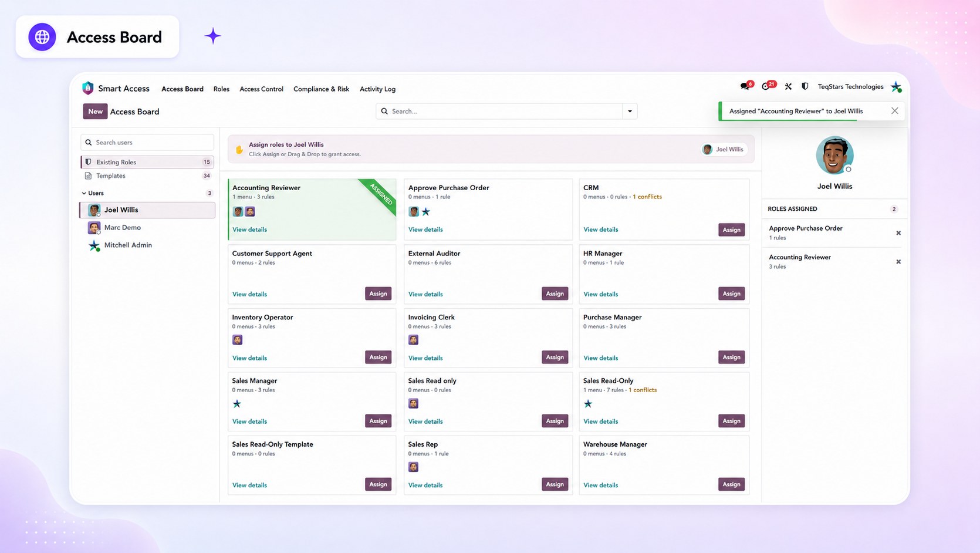Assign the Customer Support Agent role
Image resolution: width=980 pixels, height=553 pixels.
click(x=378, y=294)
